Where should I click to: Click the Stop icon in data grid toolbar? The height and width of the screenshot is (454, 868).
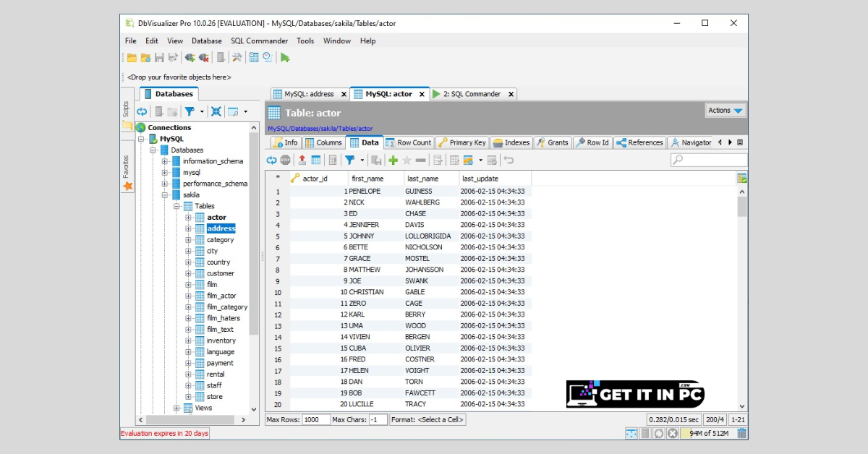(x=285, y=160)
